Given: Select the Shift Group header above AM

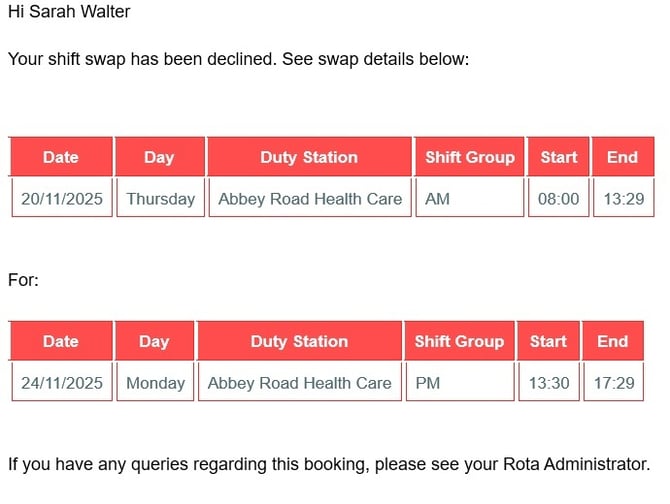Looking at the screenshot, I should tap(469, 157).
